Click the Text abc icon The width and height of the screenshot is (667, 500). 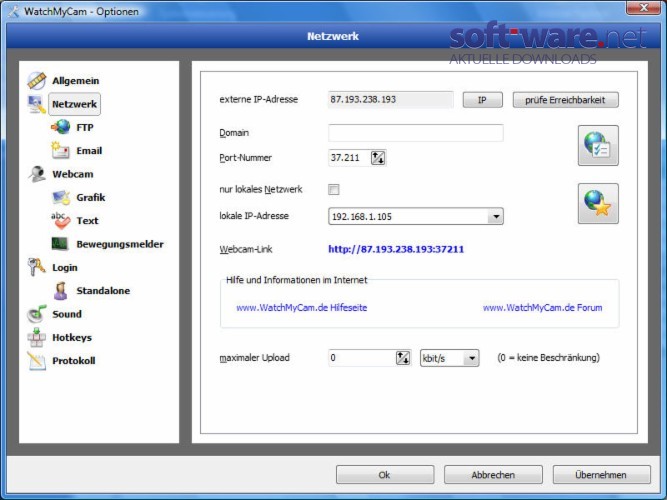(60, 220)
